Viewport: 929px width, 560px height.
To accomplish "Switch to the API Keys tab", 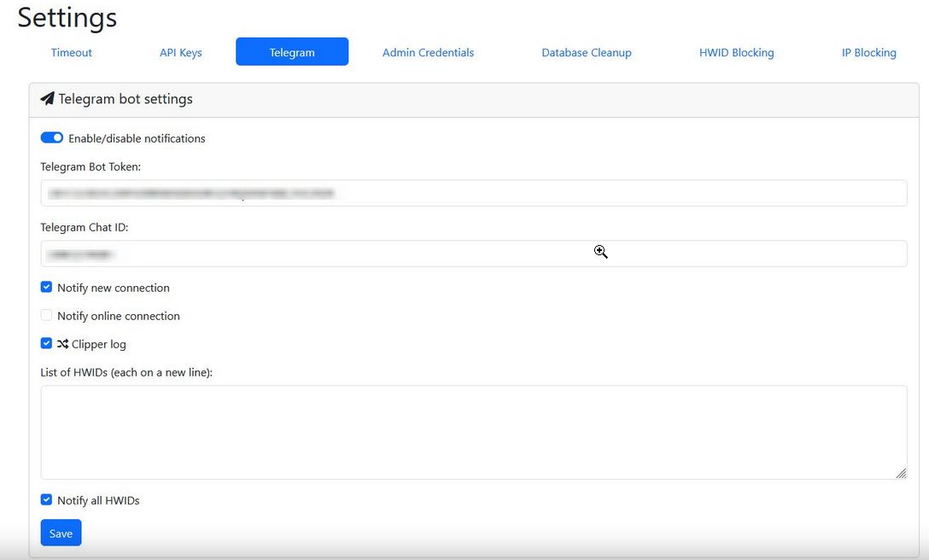I will 181,52.
